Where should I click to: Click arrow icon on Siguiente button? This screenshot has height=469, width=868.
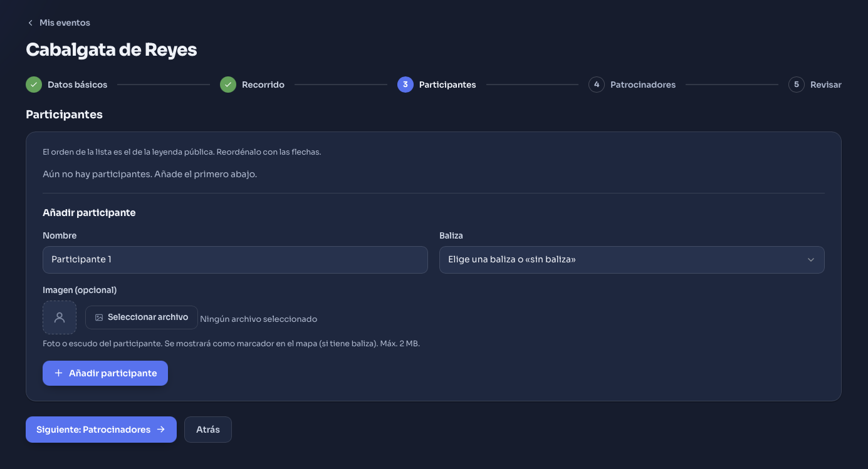pyautogui.click(x=161, y=430)
